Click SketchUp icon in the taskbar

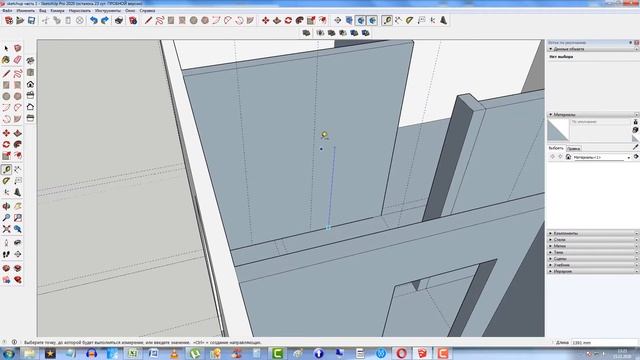(422, 353)
